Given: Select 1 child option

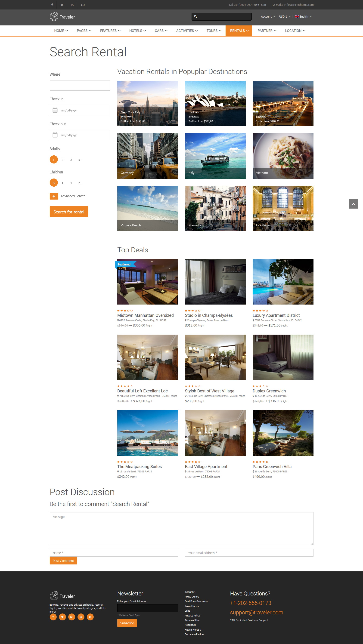Looking at the screenshot, I should click(x=62, y=183).
